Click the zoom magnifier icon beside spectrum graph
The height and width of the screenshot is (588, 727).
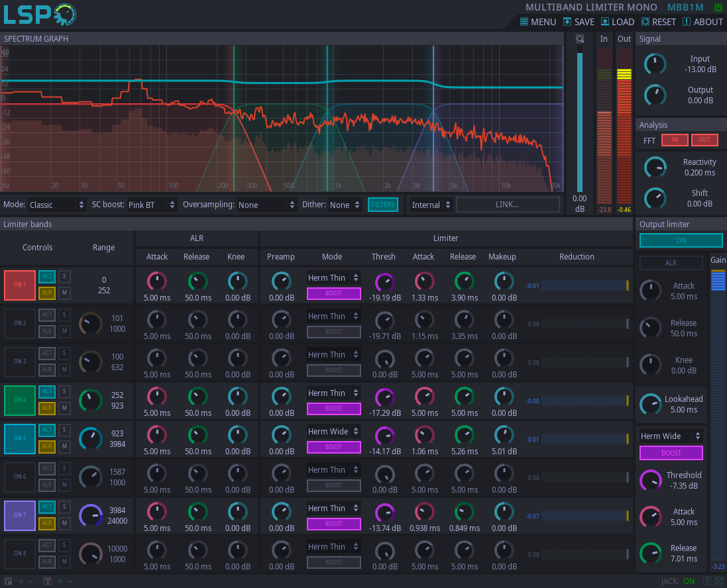(x=580, y=39)
